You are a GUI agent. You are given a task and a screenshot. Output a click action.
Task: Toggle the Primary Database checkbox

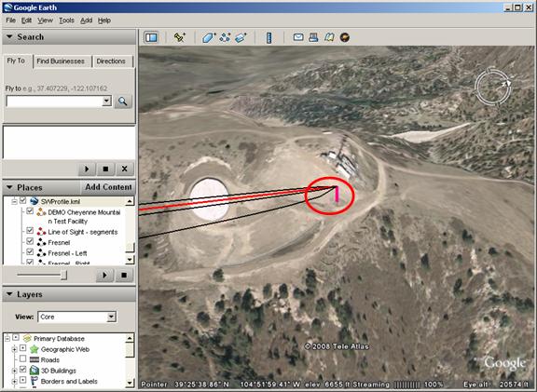point(16,338)
